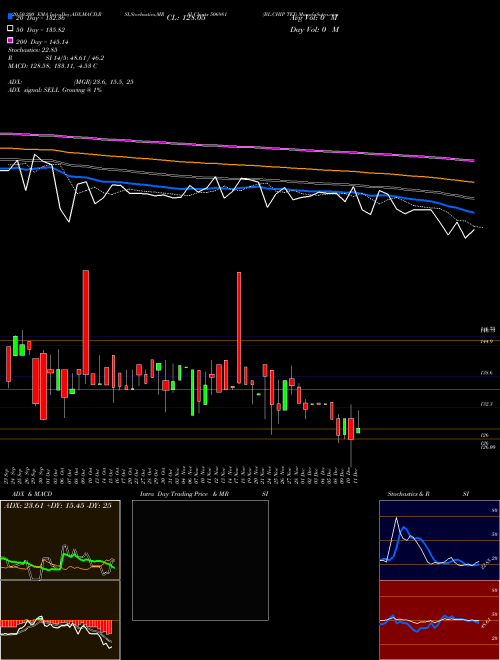Click the magenta 200-day moving average line
The width and height of the screenshot is (500, 660).
point(237,146)
